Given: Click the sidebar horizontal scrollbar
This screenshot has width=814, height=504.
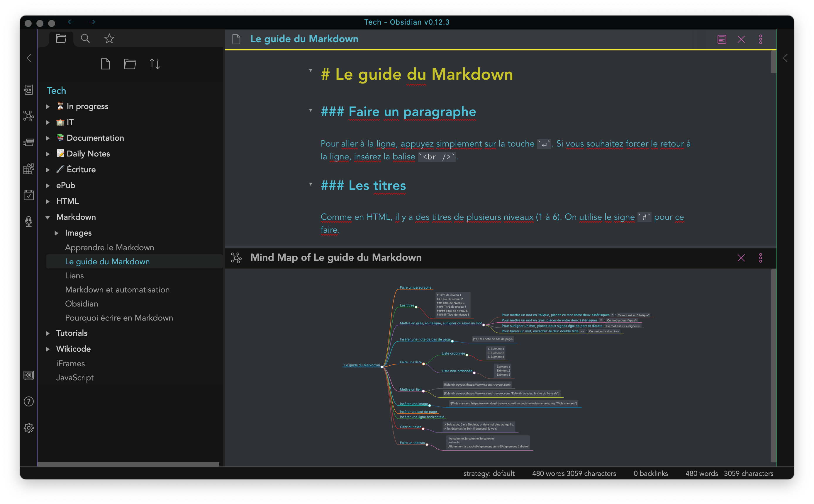Looking at the screenshot, I should click(128, 464).
